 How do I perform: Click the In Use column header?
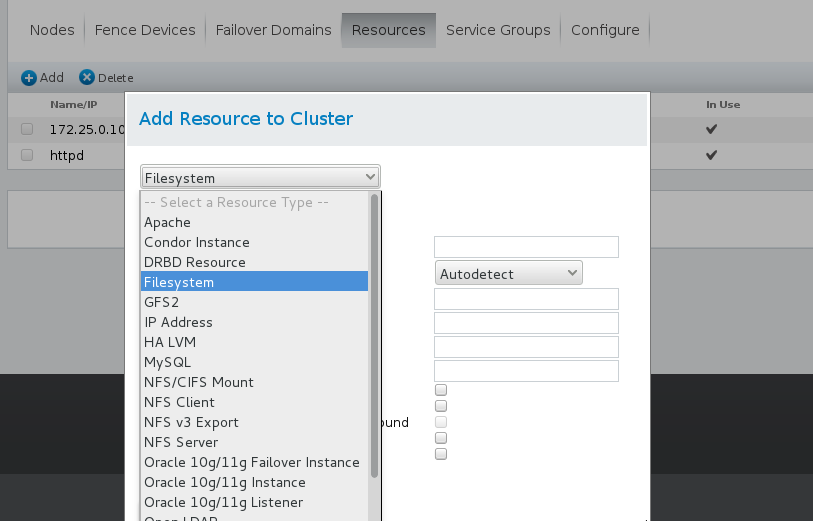click(723, 105)
